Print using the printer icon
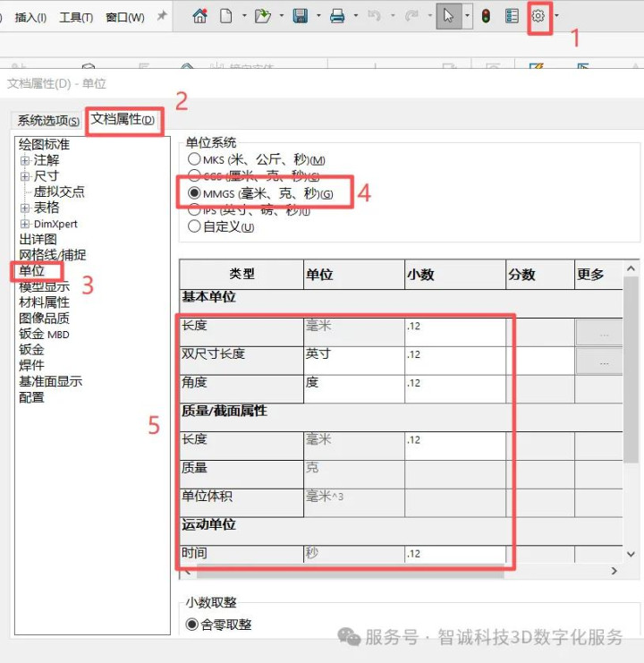Viewport: 644px width, 663px height. coord(337,16)
